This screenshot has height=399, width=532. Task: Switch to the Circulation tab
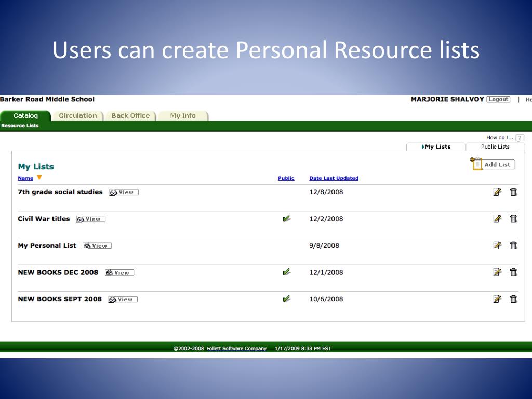[78, 116]
